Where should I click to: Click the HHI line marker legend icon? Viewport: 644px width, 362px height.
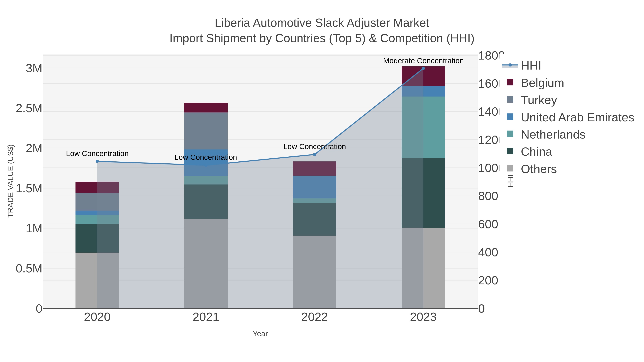[510, 65]
